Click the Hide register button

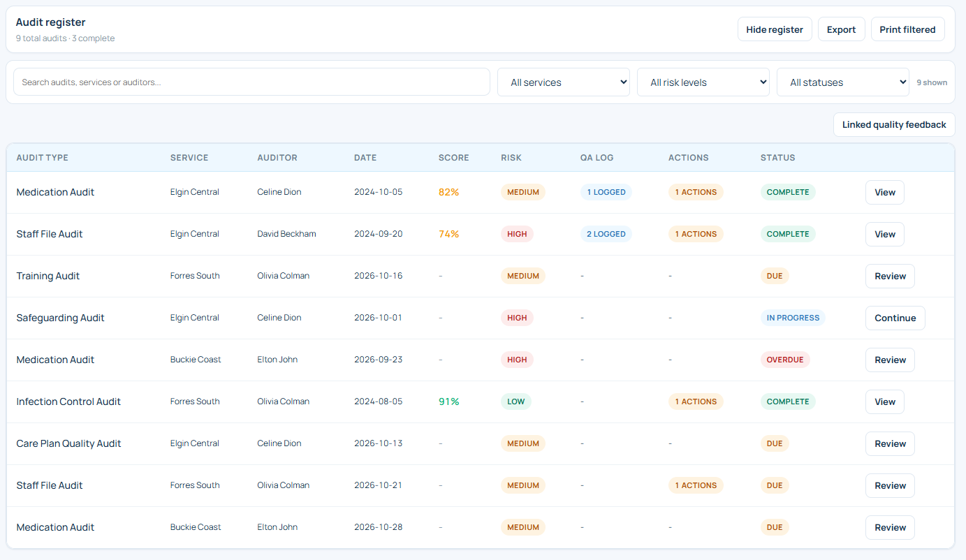[775, 29]
